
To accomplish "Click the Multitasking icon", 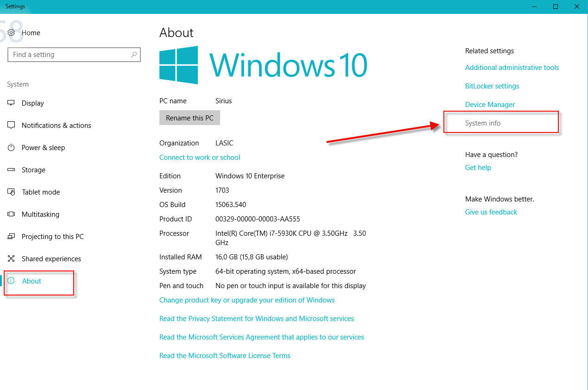I will click(12, 214).
